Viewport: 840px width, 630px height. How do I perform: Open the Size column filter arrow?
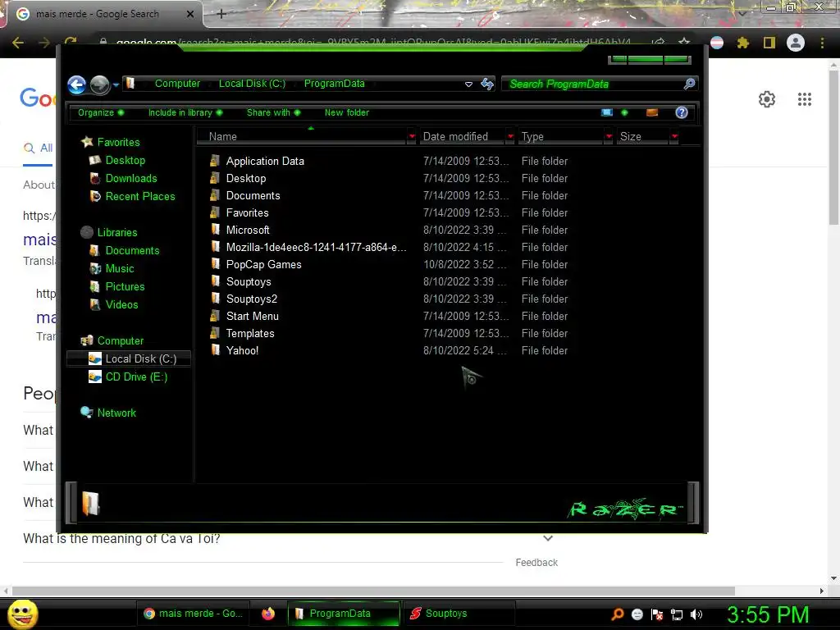coord(674,137)
